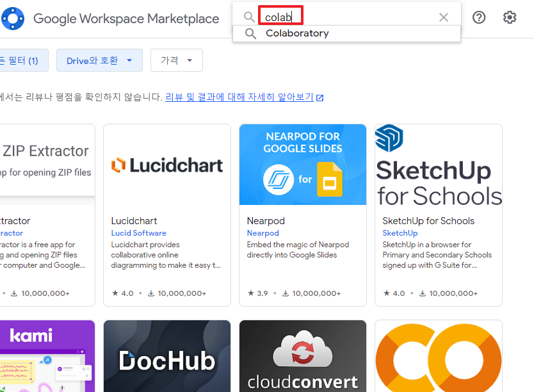This screenshot has height=392, width=534.
Task: Click the external link icon after 알아보기
Action: point(320,98)
